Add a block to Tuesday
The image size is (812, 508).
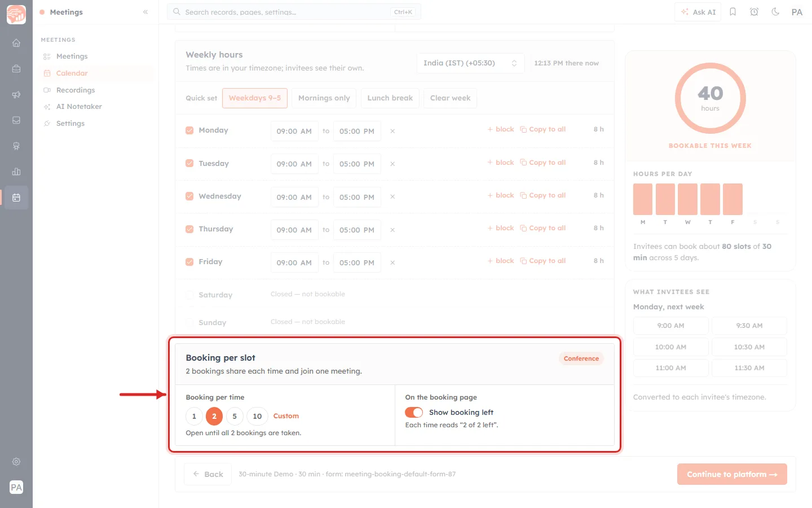(x=501, y=163)
